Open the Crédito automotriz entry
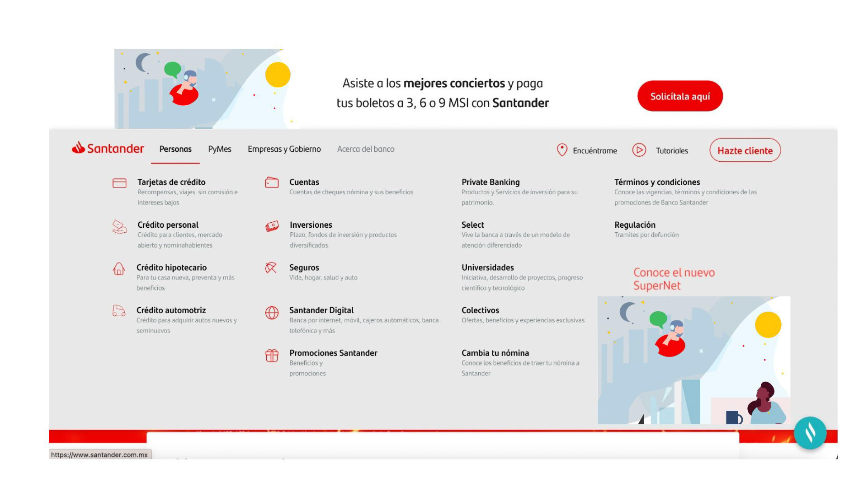This screenshot has width=868, height=488. 171,310
